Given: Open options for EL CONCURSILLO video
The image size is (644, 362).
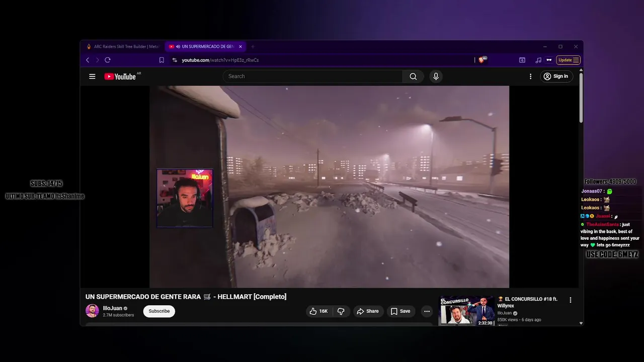Looking at the screenshot, I should click(x=571, y=300).
